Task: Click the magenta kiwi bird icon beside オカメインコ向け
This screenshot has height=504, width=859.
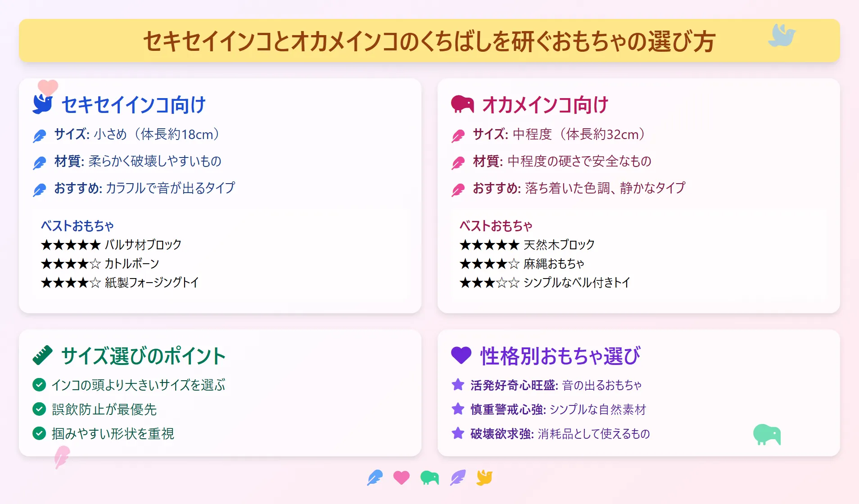Action: pos(462,104)
